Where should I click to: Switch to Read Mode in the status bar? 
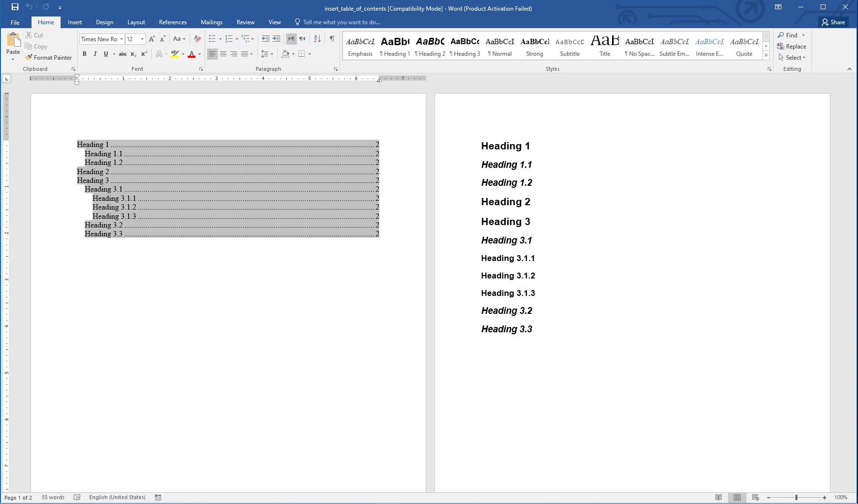(x=719, y=497)
